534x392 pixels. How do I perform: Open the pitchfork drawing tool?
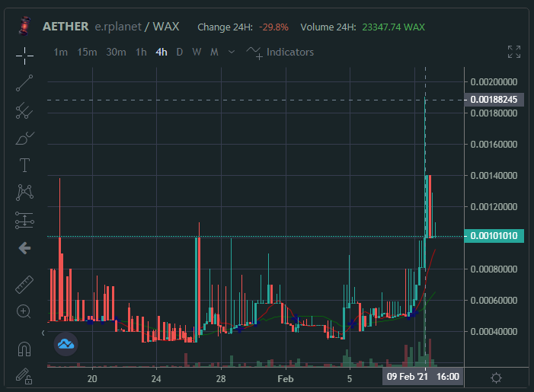(x=24, y=110)
